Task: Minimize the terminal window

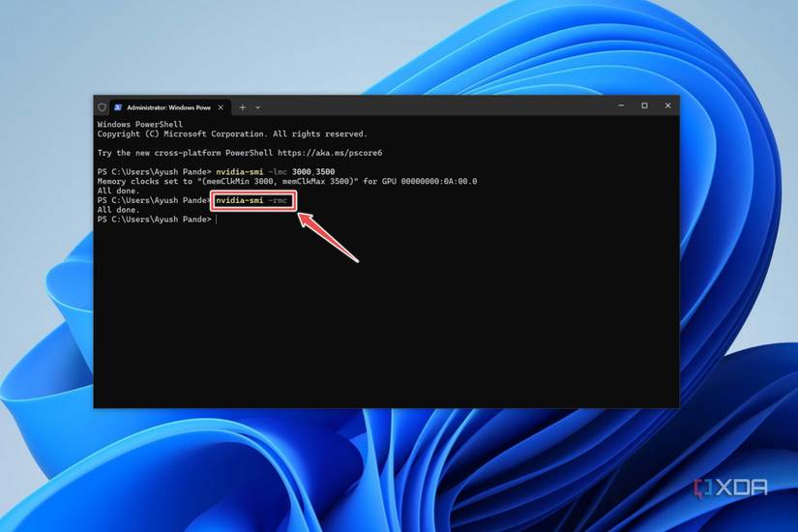Action: [621, 105]
